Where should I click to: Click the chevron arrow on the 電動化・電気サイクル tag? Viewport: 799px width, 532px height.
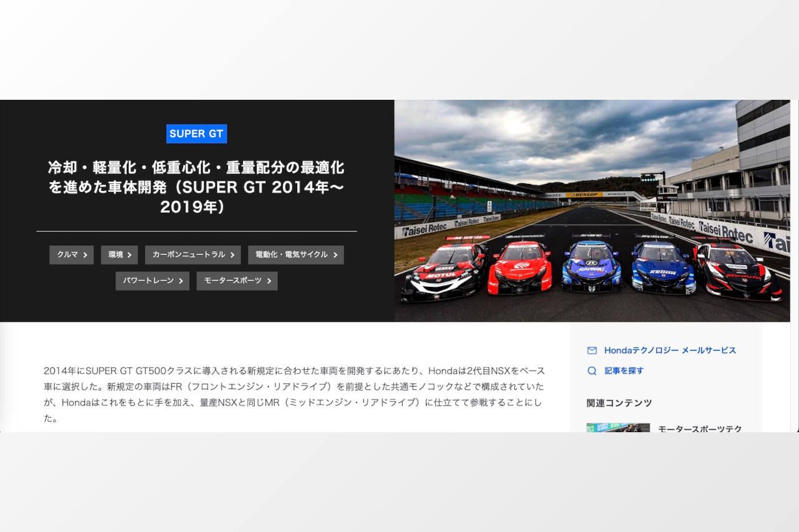pyautogui.click(x=336, y=255)
